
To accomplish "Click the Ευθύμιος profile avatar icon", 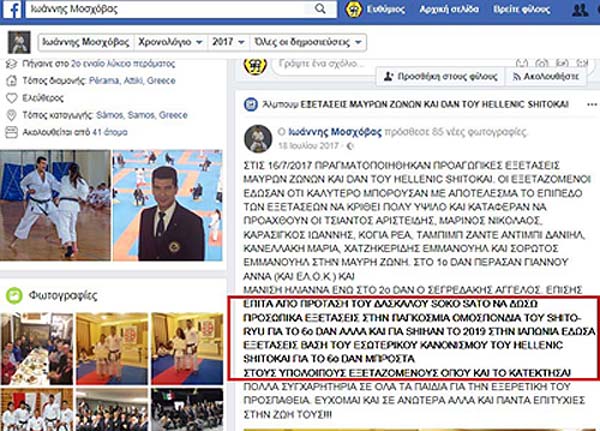I will coord(354,11).
